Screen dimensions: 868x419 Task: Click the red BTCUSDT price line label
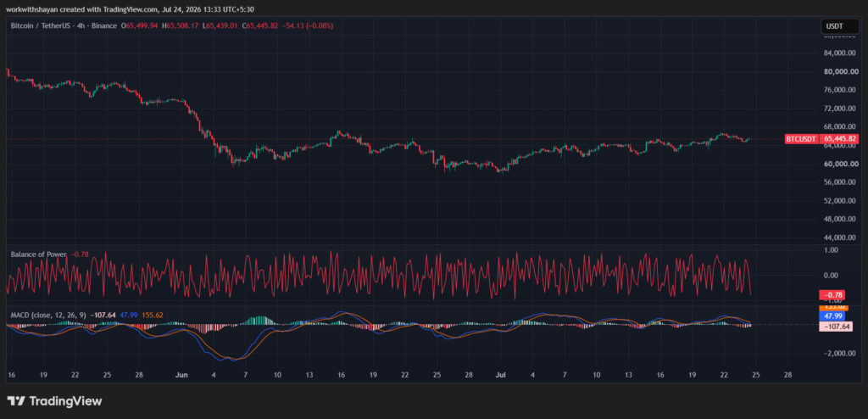801,139
